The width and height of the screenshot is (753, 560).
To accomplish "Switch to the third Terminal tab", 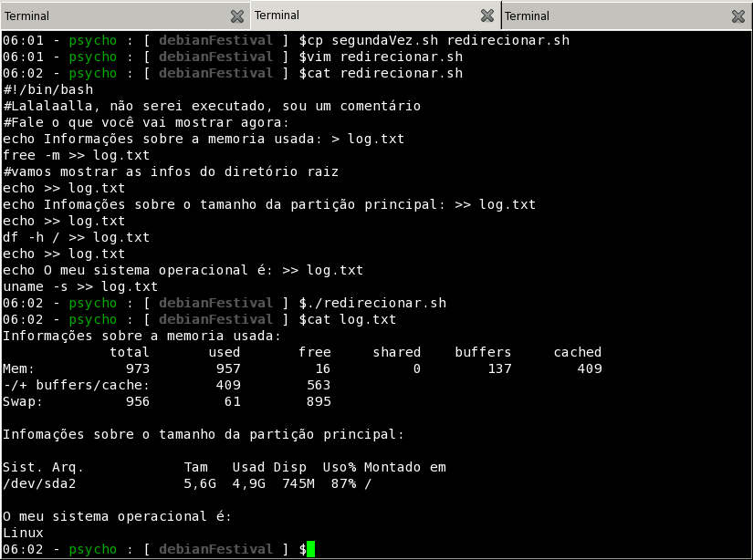I will tap(612, 16).
